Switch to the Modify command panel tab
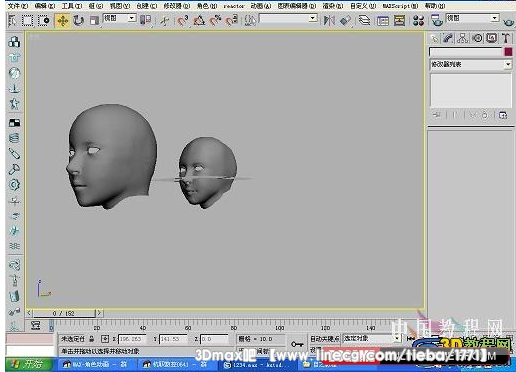The height and width of the screenshot is (372, 516). [x=448, y=38]
